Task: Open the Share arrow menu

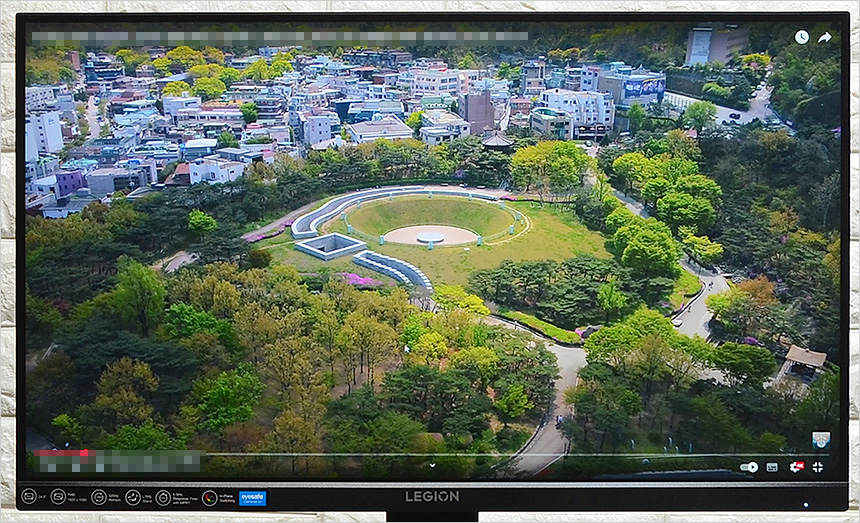Action: click(825, 37)
